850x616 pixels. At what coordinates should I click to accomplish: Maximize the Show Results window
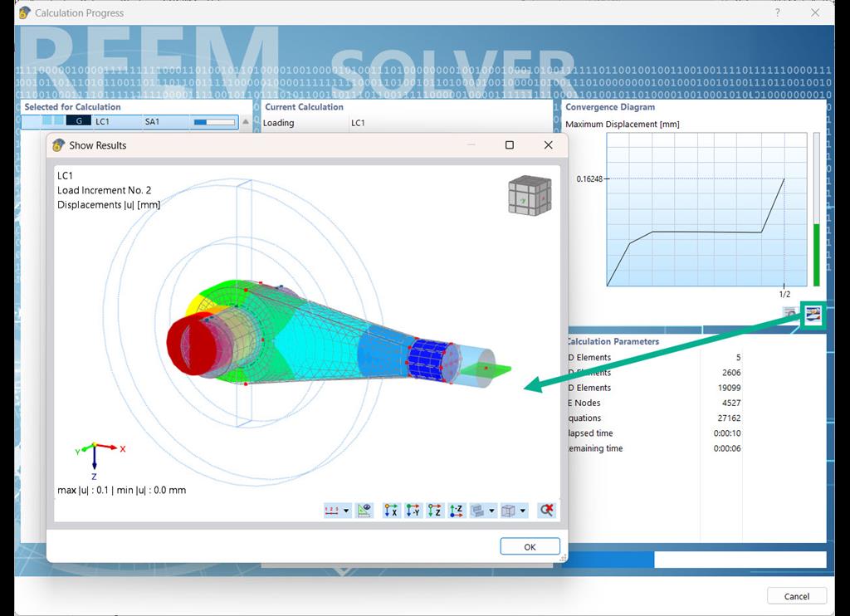(x=509, y=144)
